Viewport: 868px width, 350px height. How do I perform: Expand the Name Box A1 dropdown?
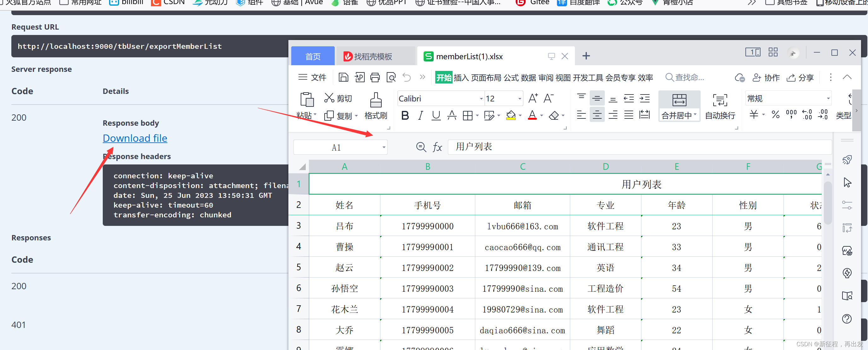(384, 147)
